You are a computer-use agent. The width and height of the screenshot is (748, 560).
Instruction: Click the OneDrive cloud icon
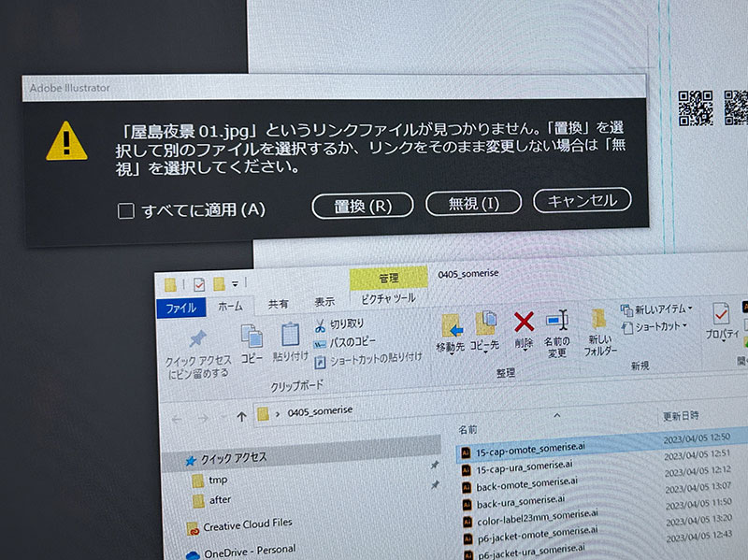193,555
